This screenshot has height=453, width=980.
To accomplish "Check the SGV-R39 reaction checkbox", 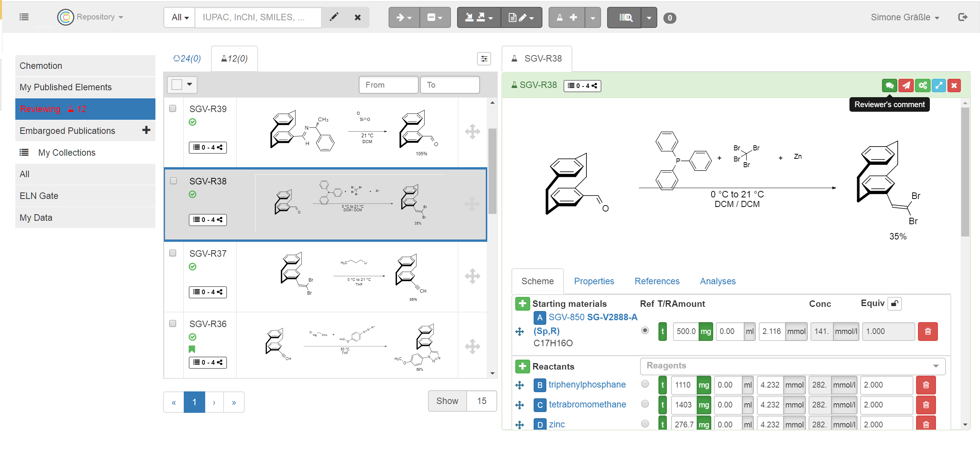I will point(173,109).
